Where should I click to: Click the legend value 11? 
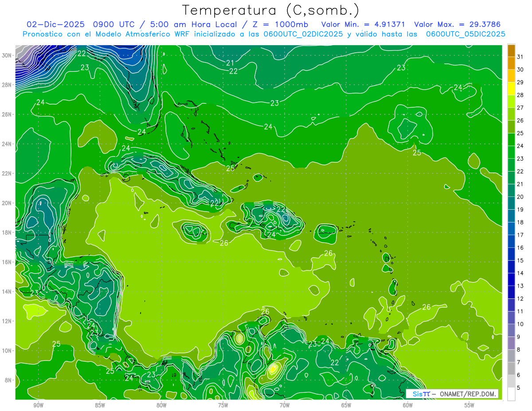tap(520, 311)
